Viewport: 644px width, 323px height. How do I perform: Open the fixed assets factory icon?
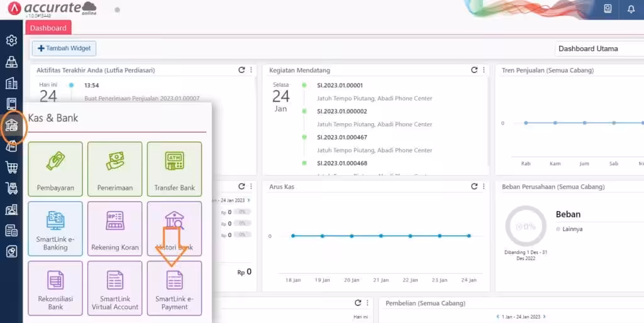tap(11, 209)
